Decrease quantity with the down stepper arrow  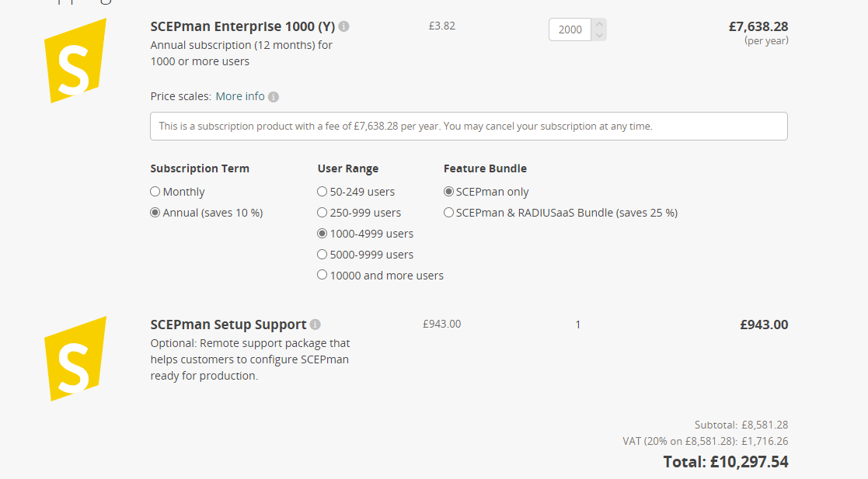598,34
